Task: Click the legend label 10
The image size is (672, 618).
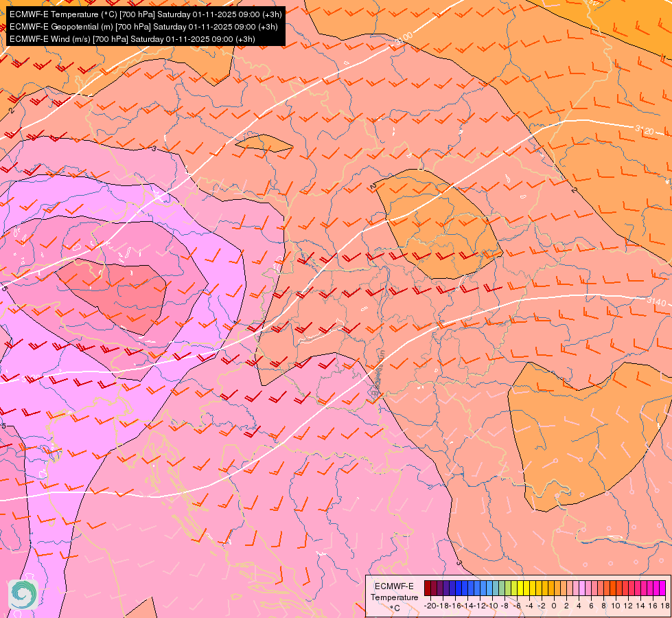Action: coord(616,606)
